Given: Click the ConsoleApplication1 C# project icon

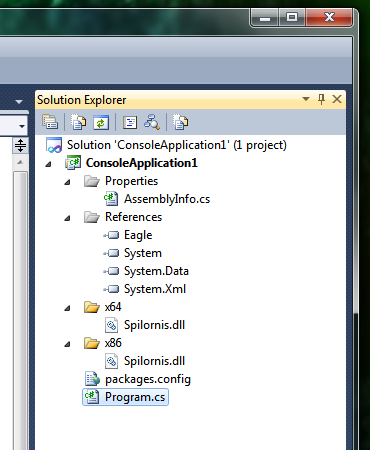Looking at the screenshot, I should click(x=73, y=163).
